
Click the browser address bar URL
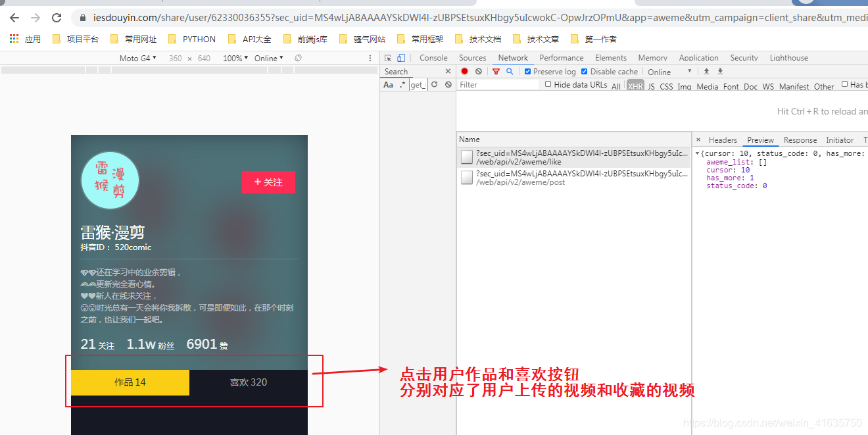pos(480,18)
